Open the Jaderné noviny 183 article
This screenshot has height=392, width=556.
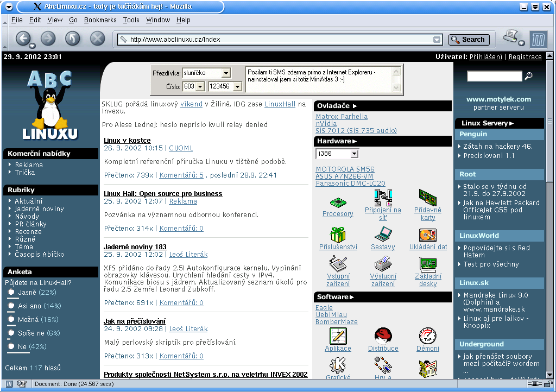135,246
